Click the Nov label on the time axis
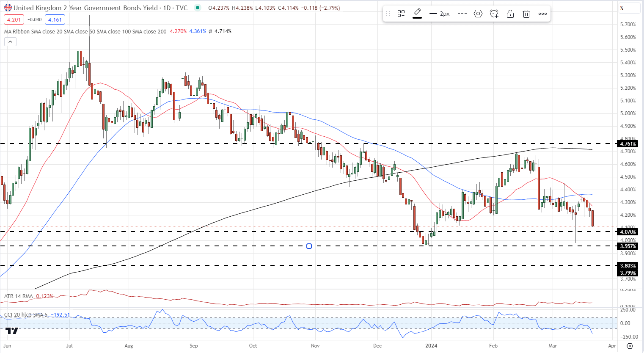644x353 pixels. pyautogui.click(x=315, y=346)
